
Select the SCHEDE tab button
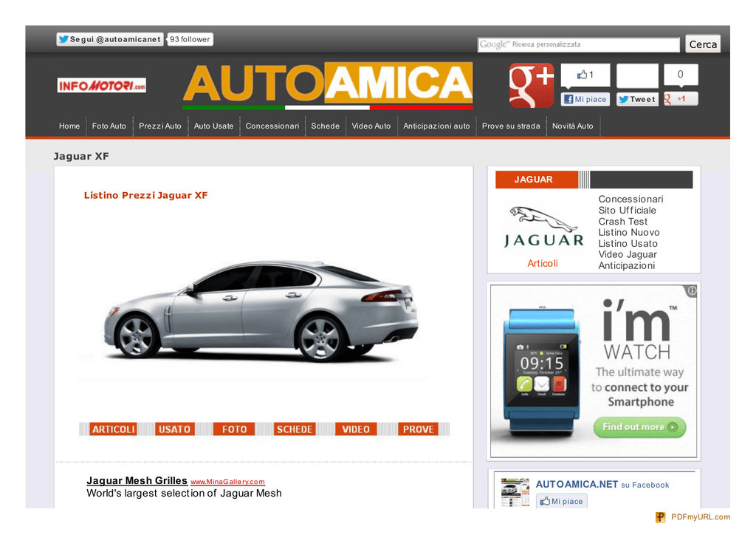point(295,429)
